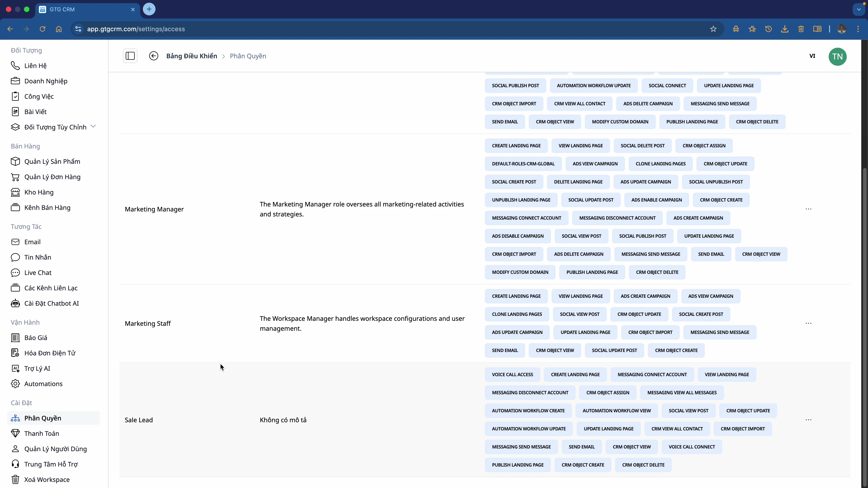Screen dimensions: 868x488
Task: Open TN user avatar menu
Action: pos(837,56)
